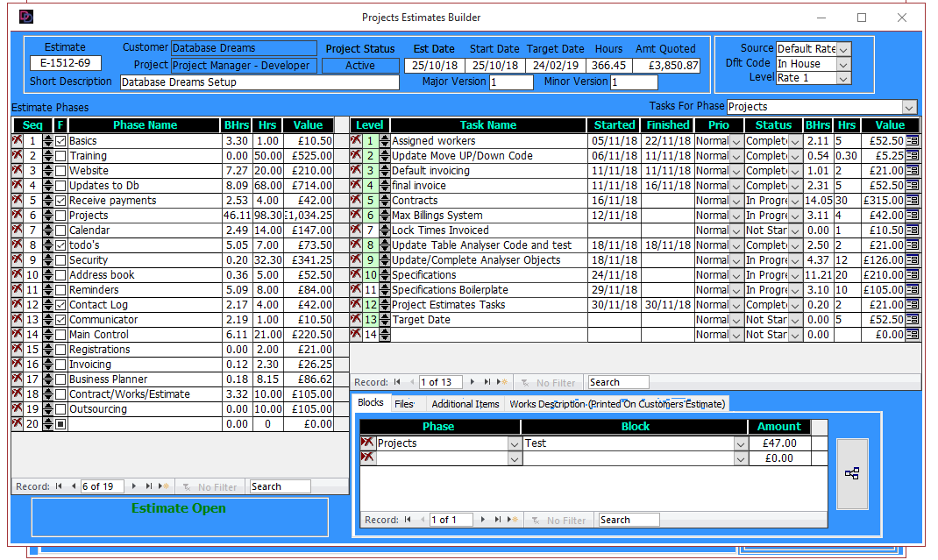
Task: Expand the Source Default Rate dropdown
Action: (x=843, y=49)
